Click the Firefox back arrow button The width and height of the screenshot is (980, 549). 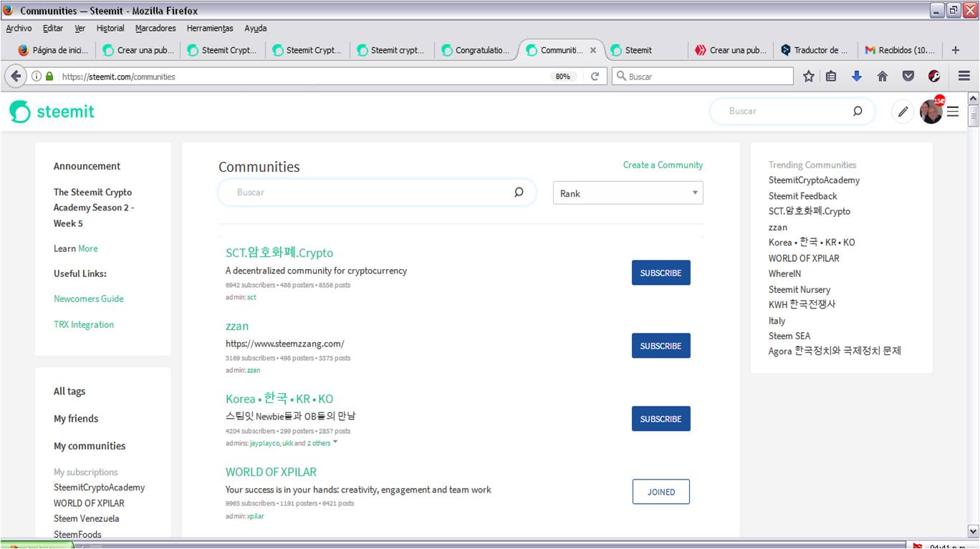pos(16,76)
